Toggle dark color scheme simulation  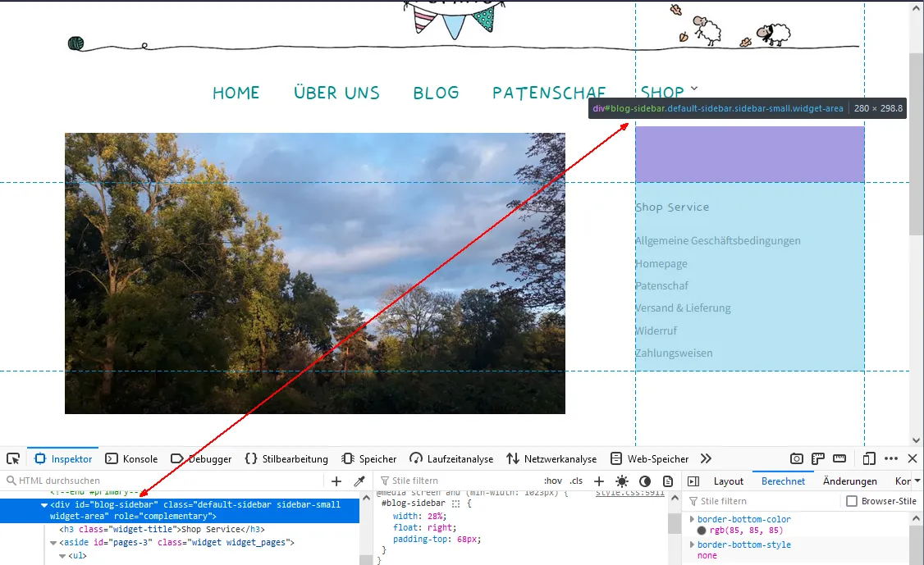tap(645, 481)
